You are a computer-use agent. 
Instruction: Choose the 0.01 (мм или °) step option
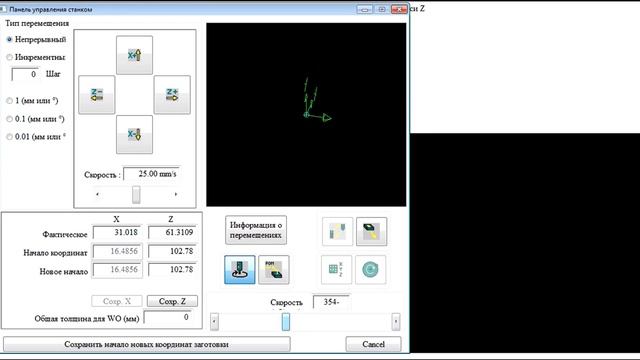tap(36, 137)
